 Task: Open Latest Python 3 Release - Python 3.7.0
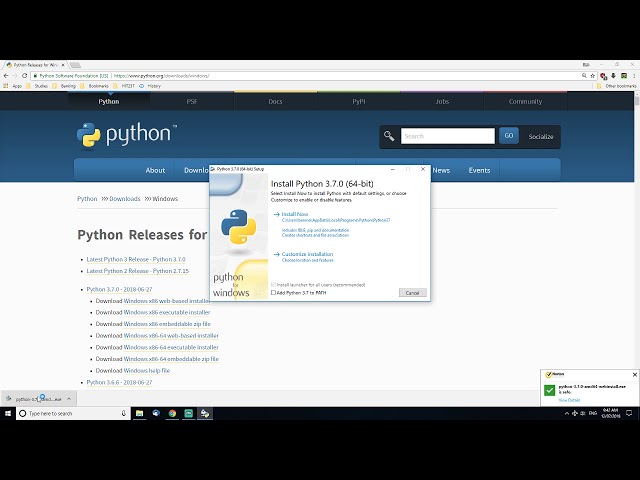pyautogui.click(x=136, y=259)
